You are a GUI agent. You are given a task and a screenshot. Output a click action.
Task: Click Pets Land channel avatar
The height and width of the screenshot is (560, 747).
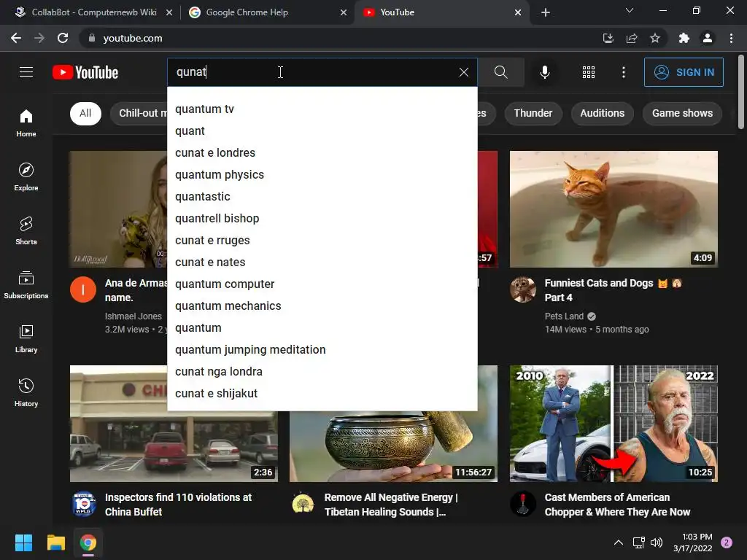pos(523,289)
